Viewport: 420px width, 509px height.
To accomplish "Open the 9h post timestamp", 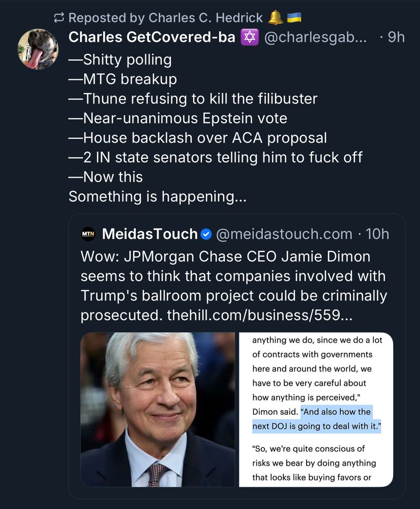I will tap(396, 37).
